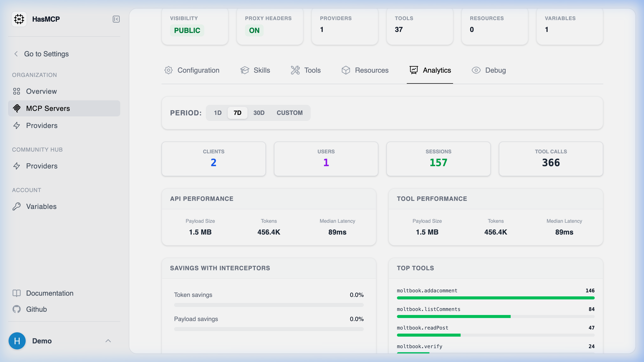The height and width of the screenshot is (362, 644).
Task: Select MCP Servers in the sidebar
Action: (x=48, y=108)
